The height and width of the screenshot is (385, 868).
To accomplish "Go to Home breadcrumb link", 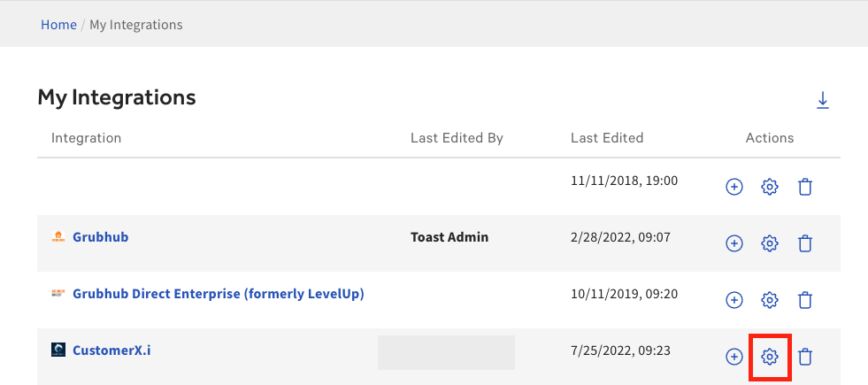I will [x=58, y=25].
